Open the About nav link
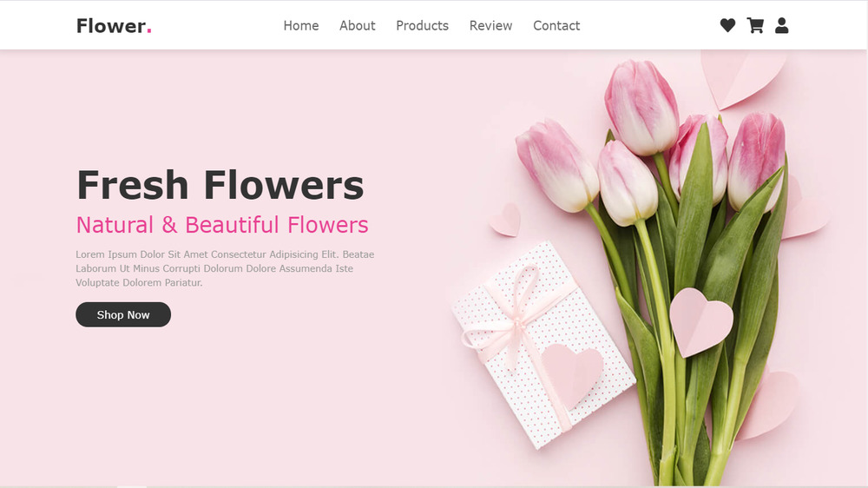The image size is (868, 488). click(358, 26)
